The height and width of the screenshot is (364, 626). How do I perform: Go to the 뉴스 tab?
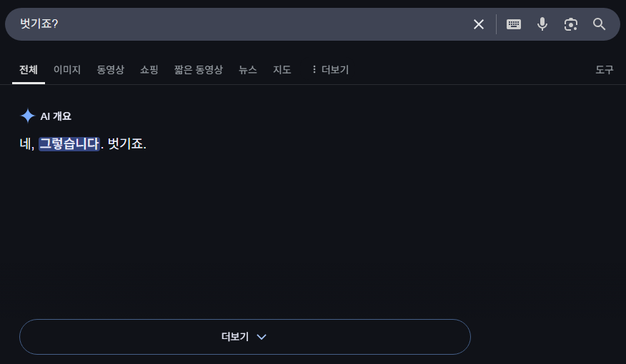point(248,69)
